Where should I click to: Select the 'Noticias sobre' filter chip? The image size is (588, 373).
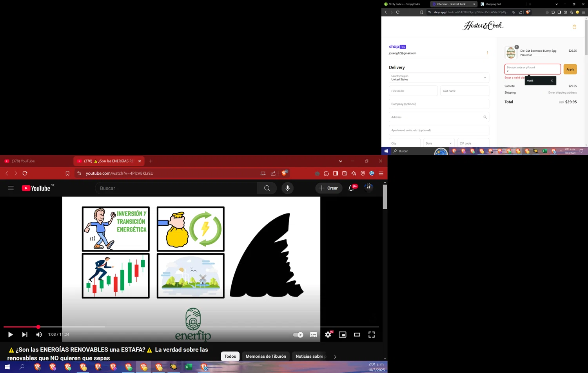tap(310, 356)
